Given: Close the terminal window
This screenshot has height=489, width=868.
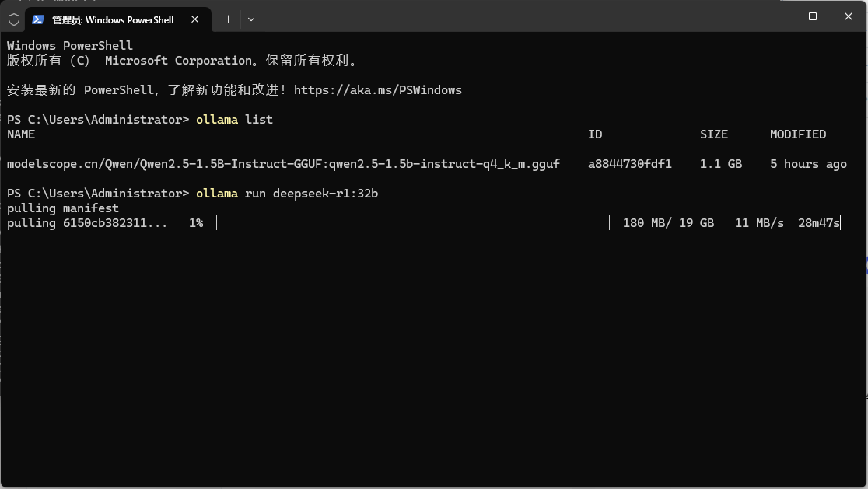Looking at the screenshot, I should click(848, 16).
